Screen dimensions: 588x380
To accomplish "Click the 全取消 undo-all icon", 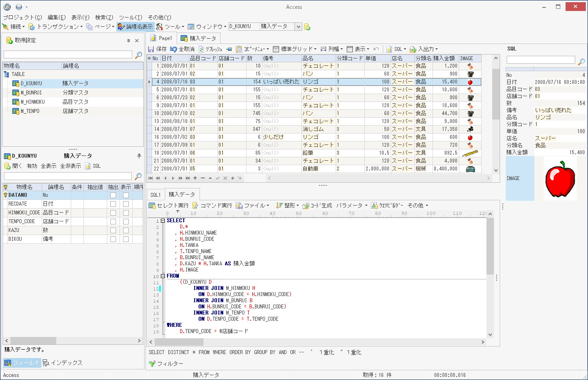I will pyautogui.click(x=178, y=49).
